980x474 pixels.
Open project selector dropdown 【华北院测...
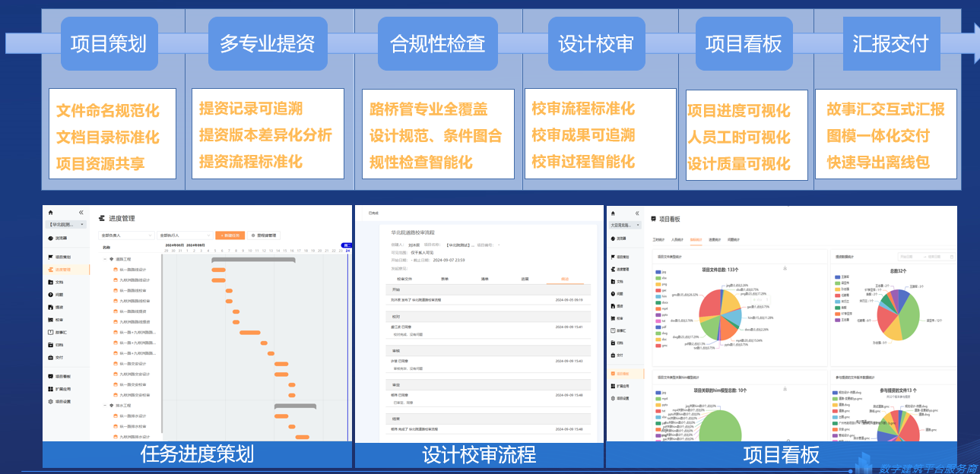pyautogui.click(x=65, y=224)
